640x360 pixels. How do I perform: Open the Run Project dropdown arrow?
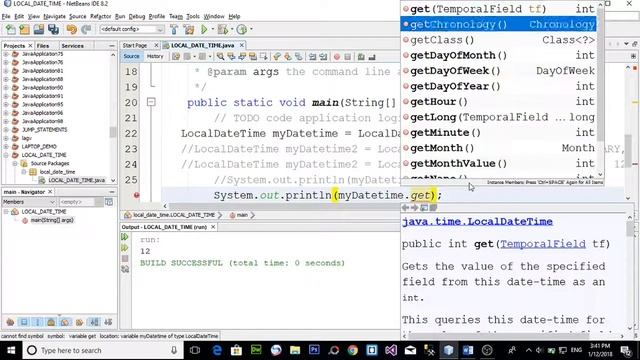point(212,29)
